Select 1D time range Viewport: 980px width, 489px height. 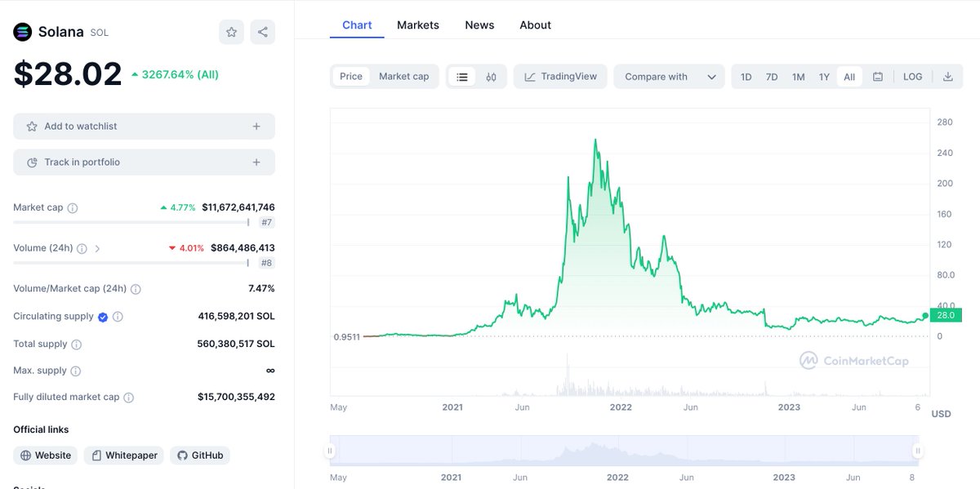[x=746, y=77]
